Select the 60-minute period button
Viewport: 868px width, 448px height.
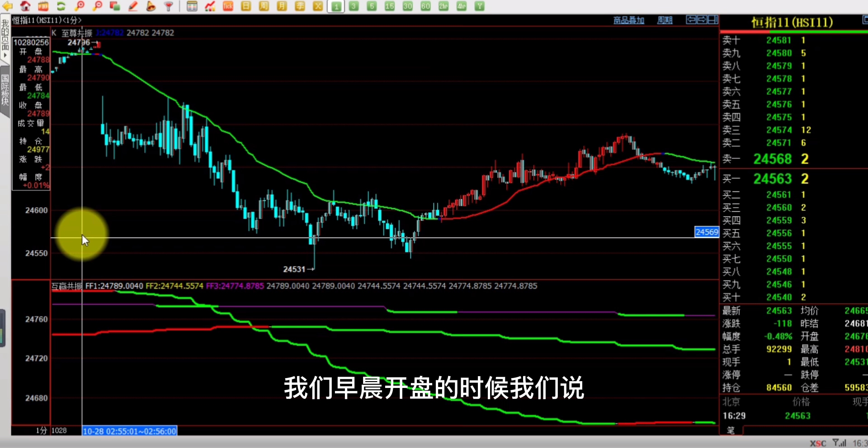point(425,6)
